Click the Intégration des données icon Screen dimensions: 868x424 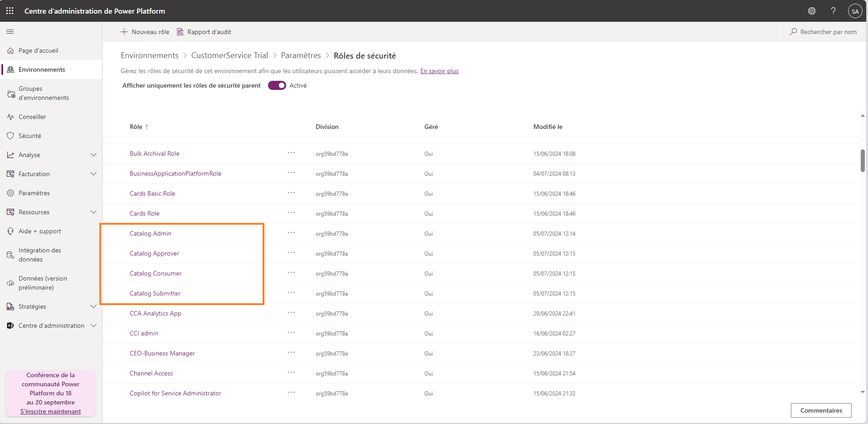(10, 255)
